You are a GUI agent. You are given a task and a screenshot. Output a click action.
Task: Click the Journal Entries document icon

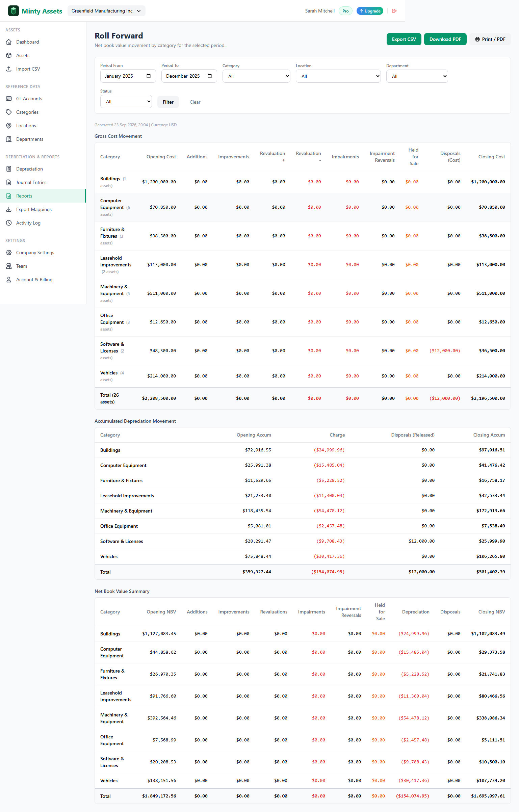click(x=9, y=182)
